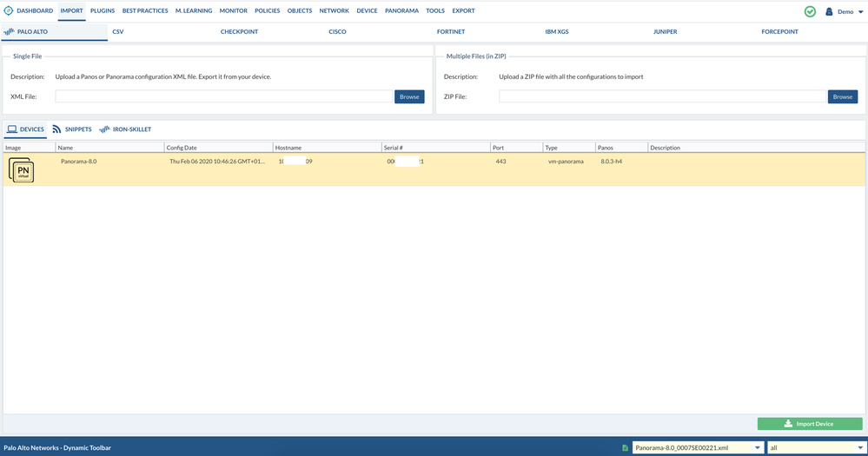Screen dimensions: 868x456
Task: Click the Expedition logo beside Dashboard
Action: coord(9,10)
